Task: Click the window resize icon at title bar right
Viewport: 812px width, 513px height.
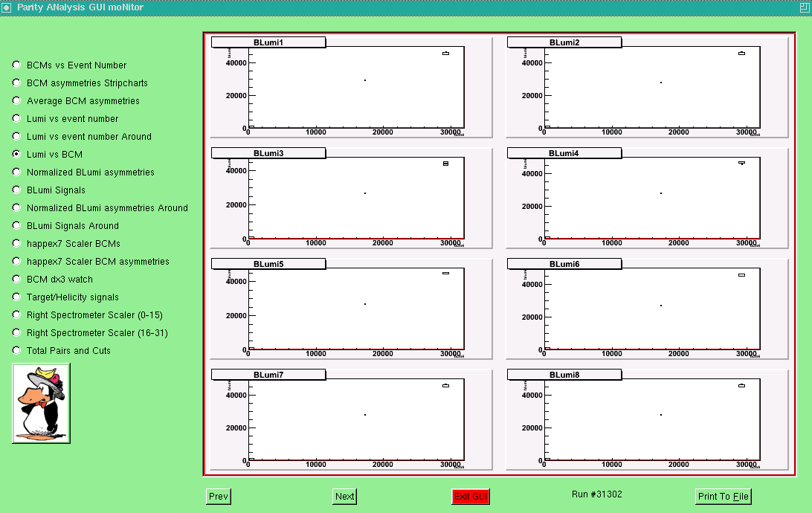Action: pyautogui.click(x=805, y=7)
